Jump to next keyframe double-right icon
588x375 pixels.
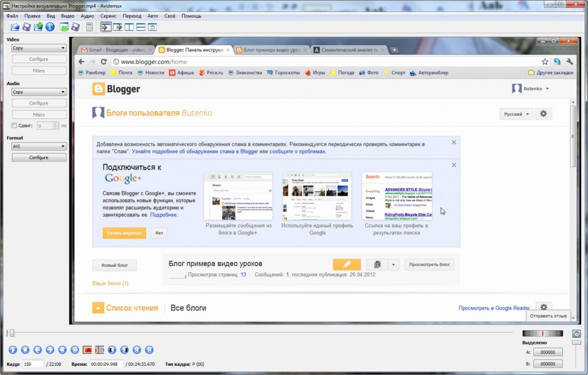point(75,350)
